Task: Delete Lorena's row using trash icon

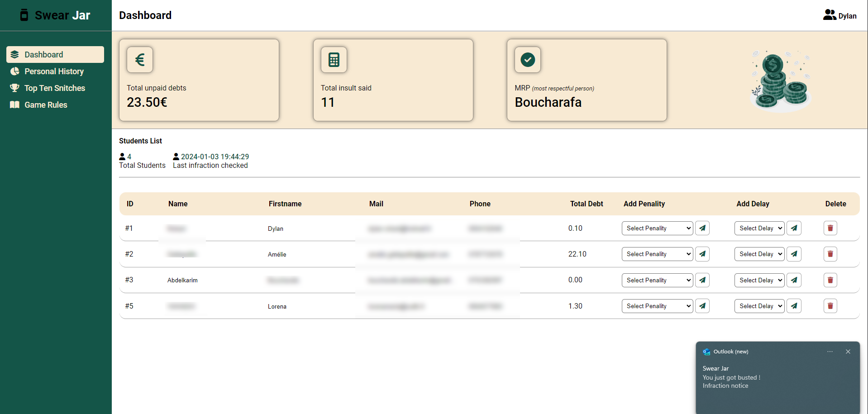Action: [830, 306]
